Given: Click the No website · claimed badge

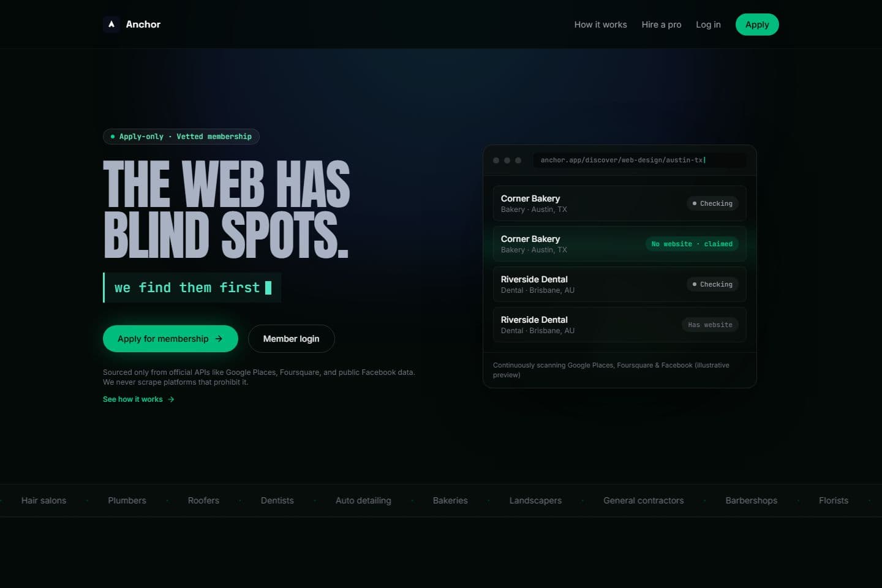Looking at the screenshot, I should tap(692, 244).
